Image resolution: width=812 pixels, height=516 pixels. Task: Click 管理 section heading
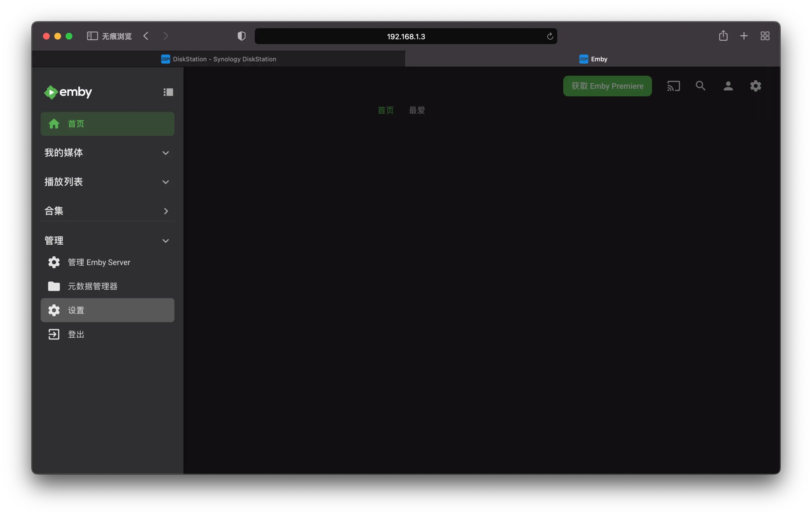click(54, 240)
